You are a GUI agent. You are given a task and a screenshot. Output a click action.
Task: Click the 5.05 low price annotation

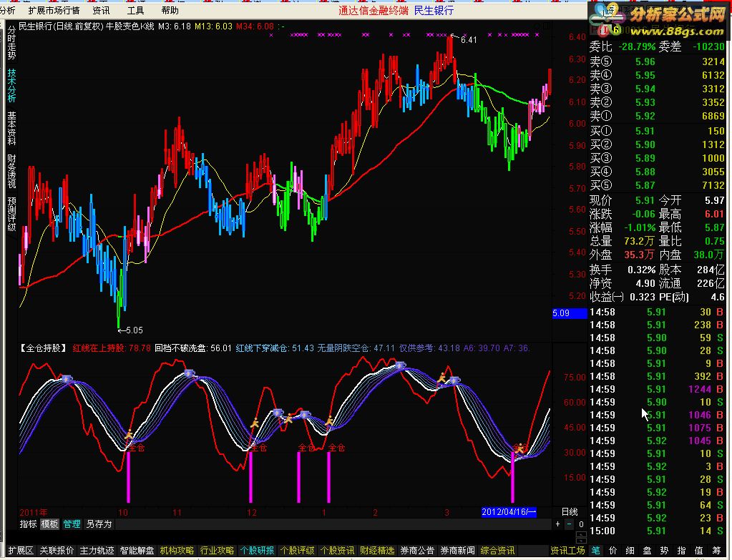tap(135, 330)
